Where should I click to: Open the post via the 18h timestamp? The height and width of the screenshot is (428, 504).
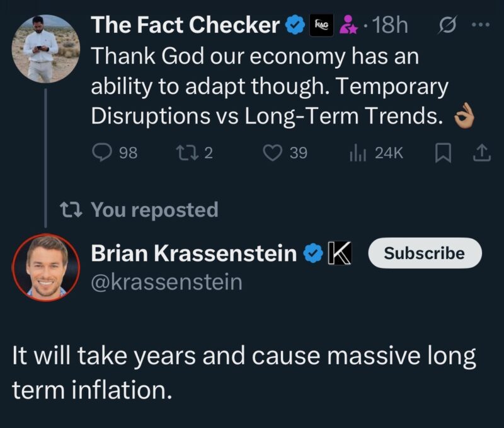391,25
